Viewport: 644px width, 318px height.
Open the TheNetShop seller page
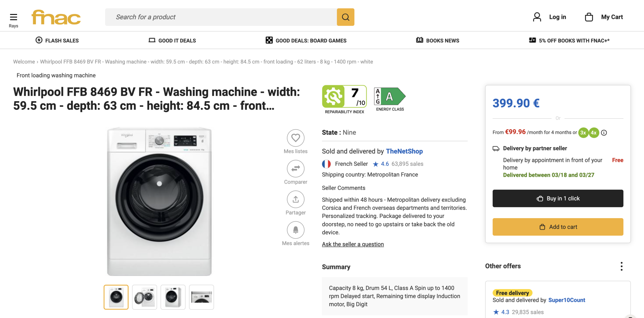(404, 151)
